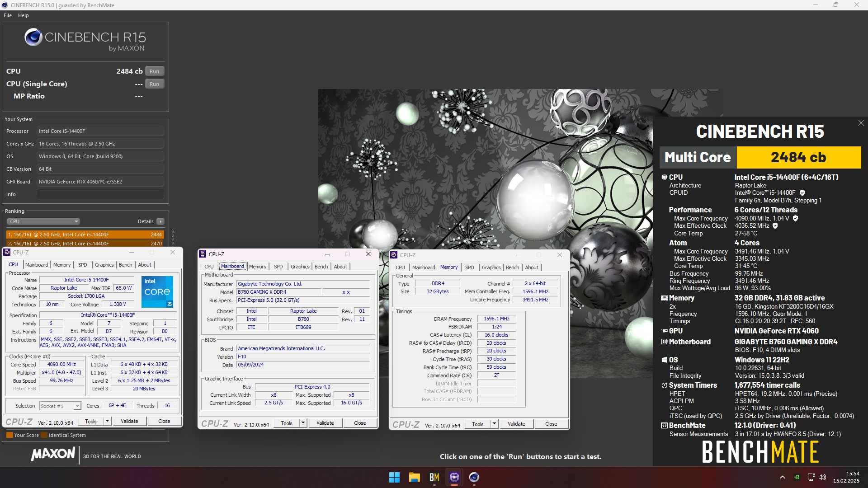Switch to CPU tab in middle CPU-Z window

(x=209, y=267)
